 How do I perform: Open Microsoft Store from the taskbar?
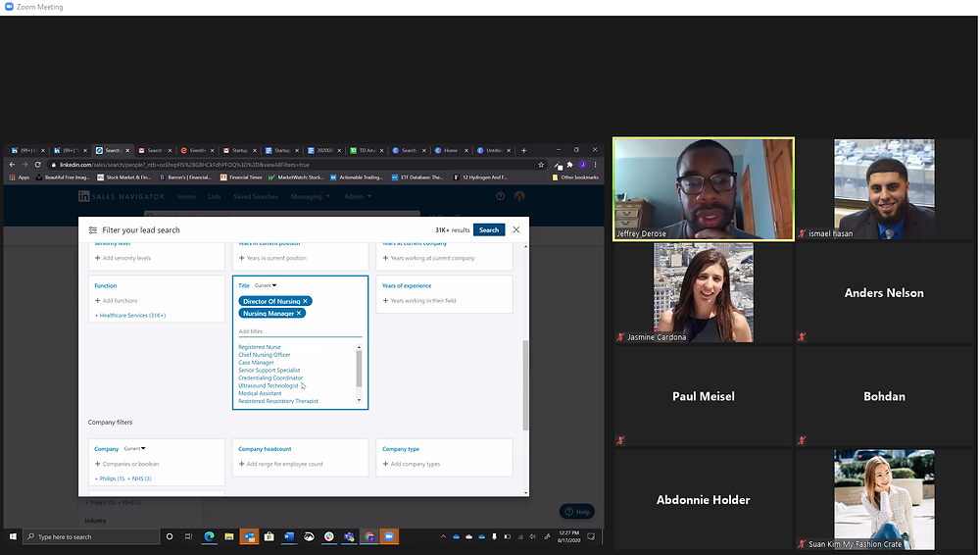[269, 536]
